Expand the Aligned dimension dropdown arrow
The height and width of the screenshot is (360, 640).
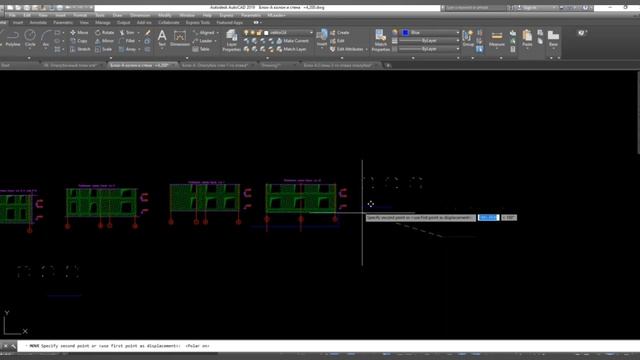(x=217, y=33)
